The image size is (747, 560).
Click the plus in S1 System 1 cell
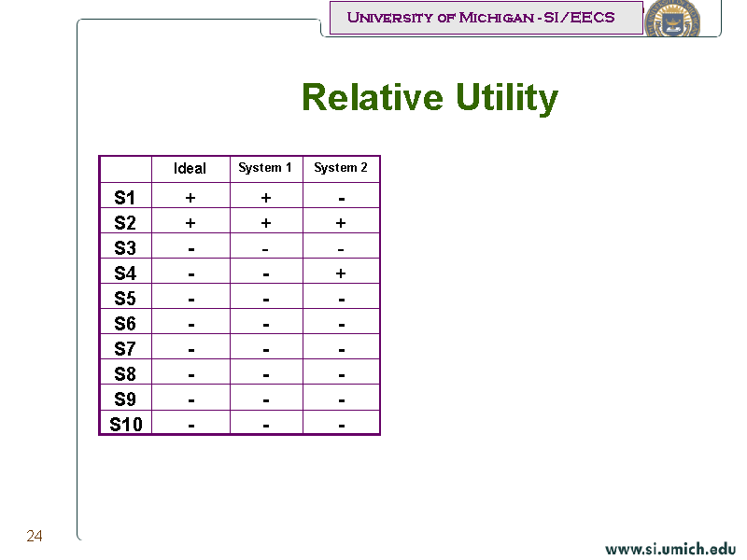pyautogui.click(x=266, y=198)
